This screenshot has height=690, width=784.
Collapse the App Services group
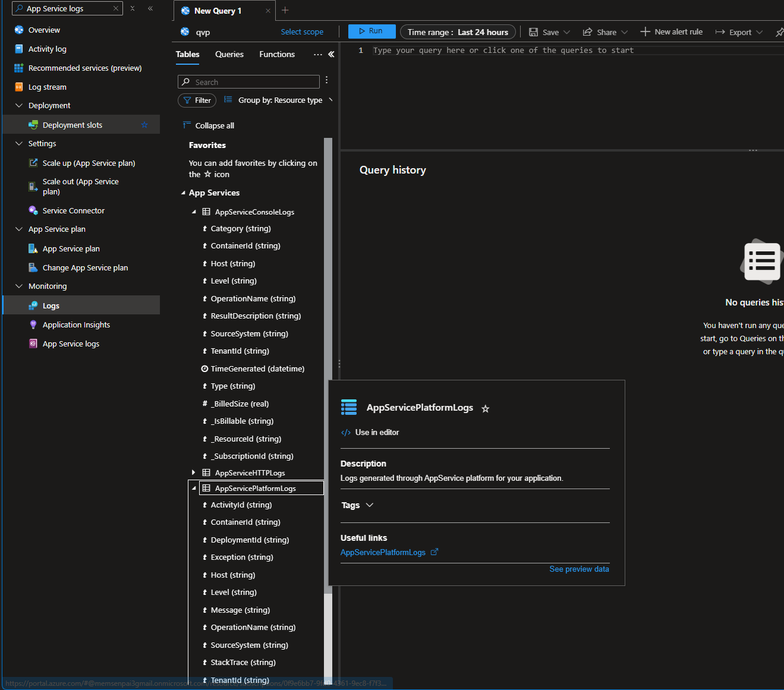pos(183,193)
